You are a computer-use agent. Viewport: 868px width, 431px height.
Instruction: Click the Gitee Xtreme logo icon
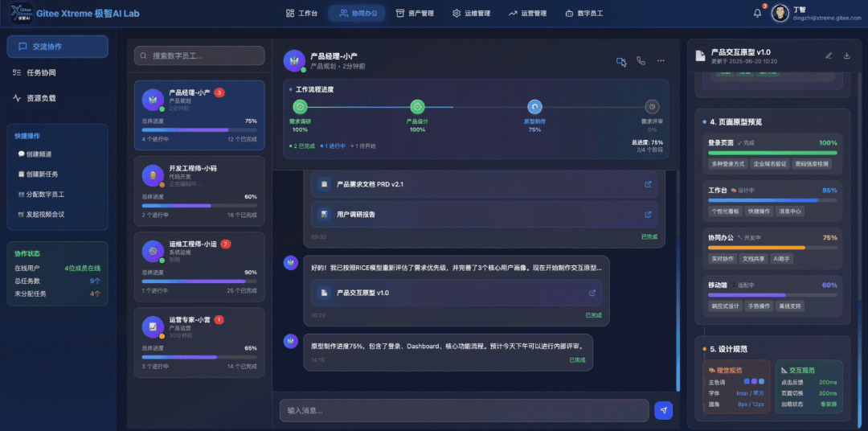(22, 14)
